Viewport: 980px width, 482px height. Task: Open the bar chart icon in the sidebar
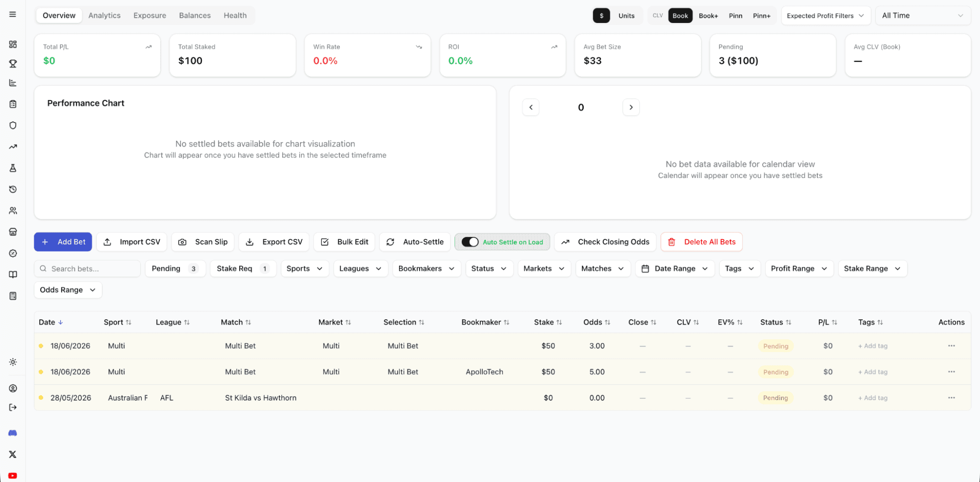coord(13,83)
